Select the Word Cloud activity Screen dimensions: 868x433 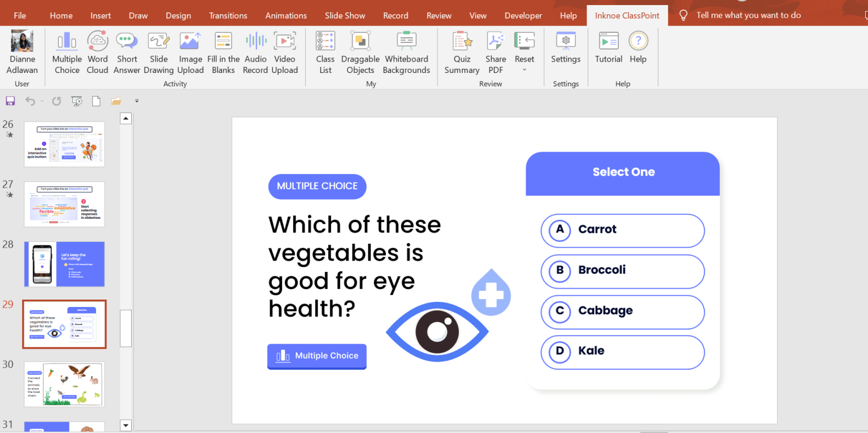click(97, 51)
